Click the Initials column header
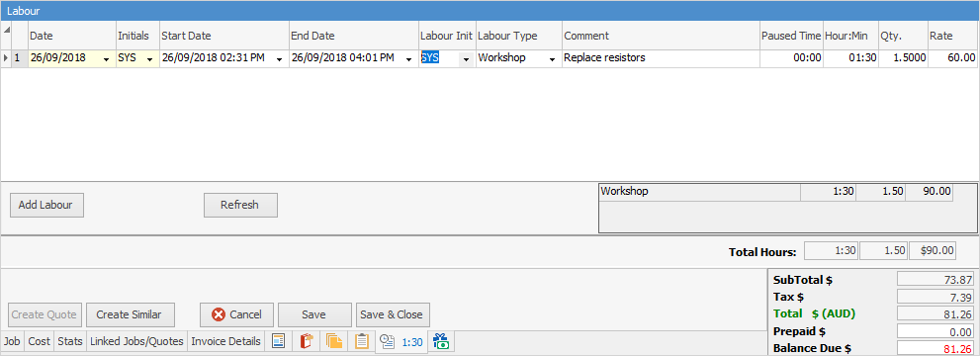 [137, 37]
